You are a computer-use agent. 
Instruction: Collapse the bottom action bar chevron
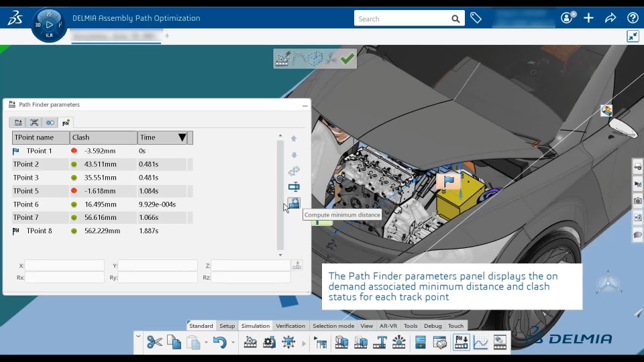pyautogui.click(x=138, y=337)
